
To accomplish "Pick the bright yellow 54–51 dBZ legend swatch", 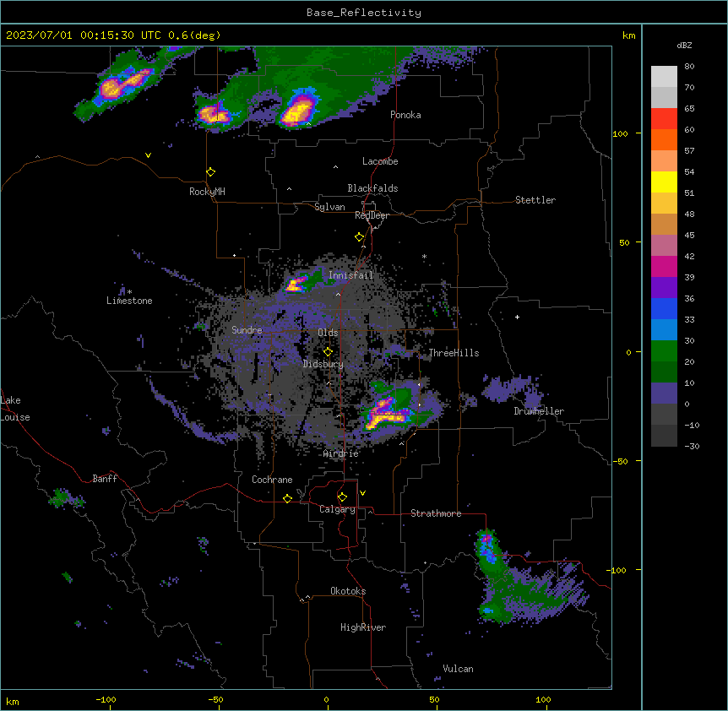I will (x=664, y=182).
